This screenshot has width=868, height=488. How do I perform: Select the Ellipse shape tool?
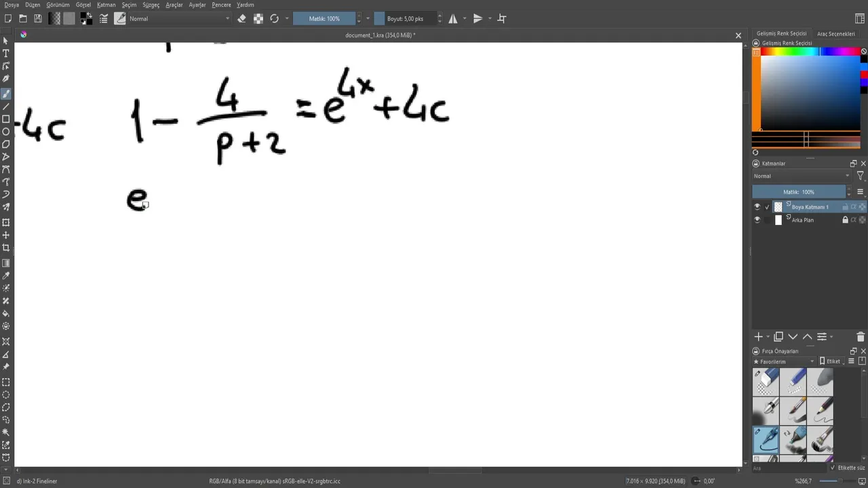coord(6,131)
